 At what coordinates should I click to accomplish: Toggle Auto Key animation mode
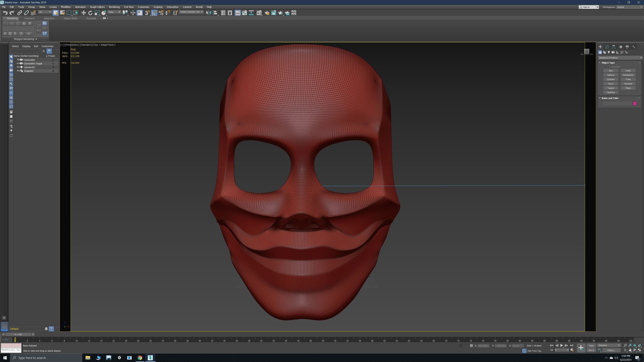click(592, 346)
